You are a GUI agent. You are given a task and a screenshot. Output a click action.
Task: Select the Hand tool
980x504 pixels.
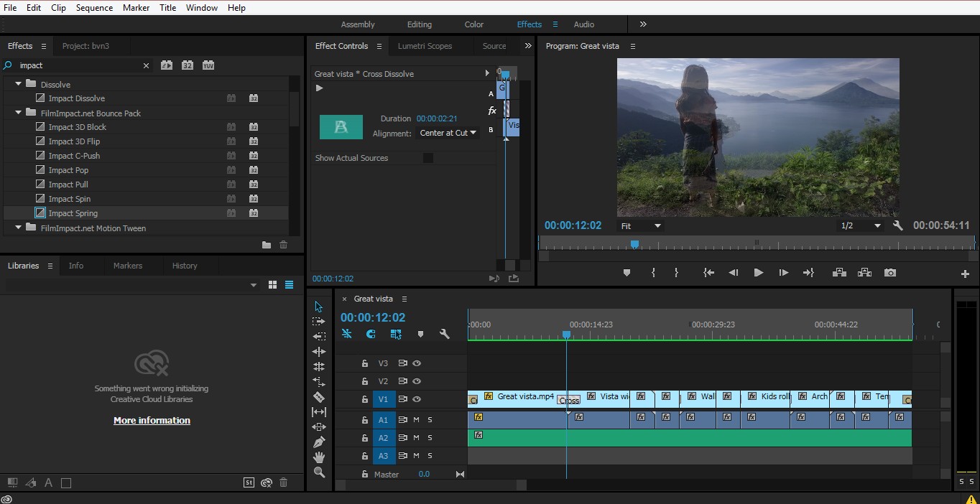point(319,457)
